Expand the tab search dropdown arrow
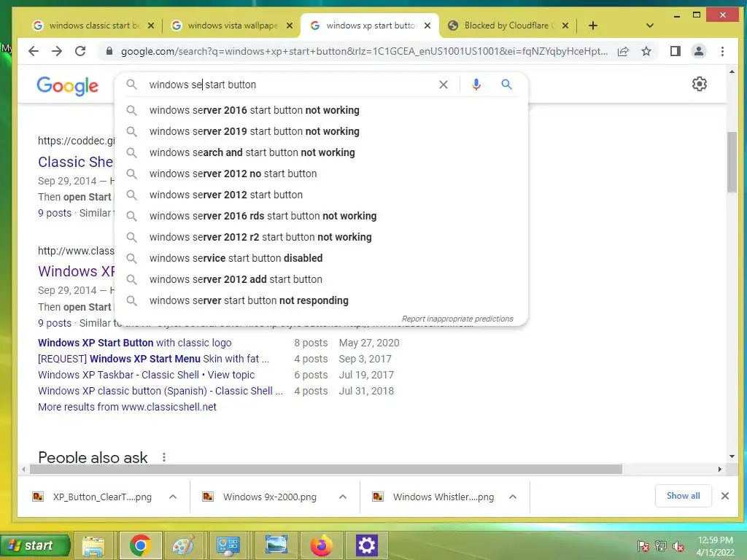The height and width of the screenshot is (560, 747). [x=649, y=26]
